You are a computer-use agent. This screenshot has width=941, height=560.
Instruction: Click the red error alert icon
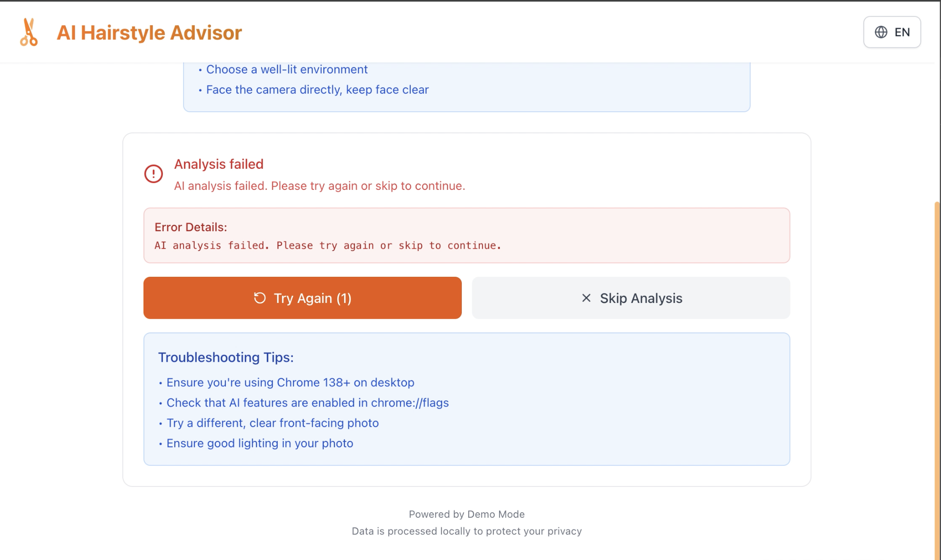[x=154, y=174]
